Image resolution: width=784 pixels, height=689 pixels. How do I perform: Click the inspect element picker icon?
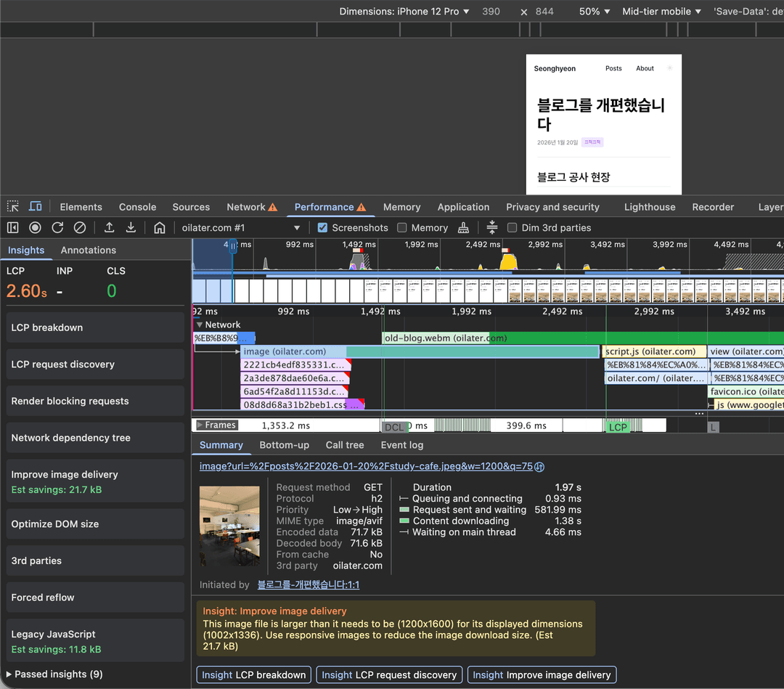click(x=12, y=207)
